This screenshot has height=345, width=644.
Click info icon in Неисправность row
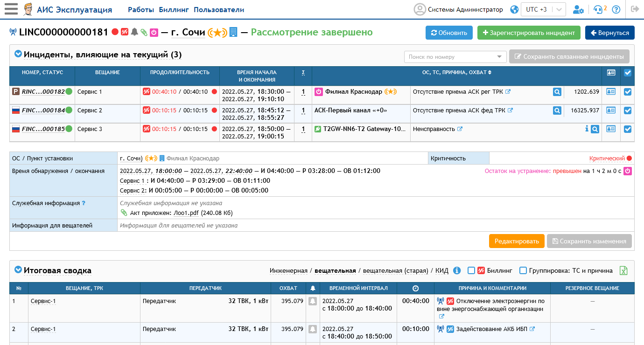coord(587,129)
